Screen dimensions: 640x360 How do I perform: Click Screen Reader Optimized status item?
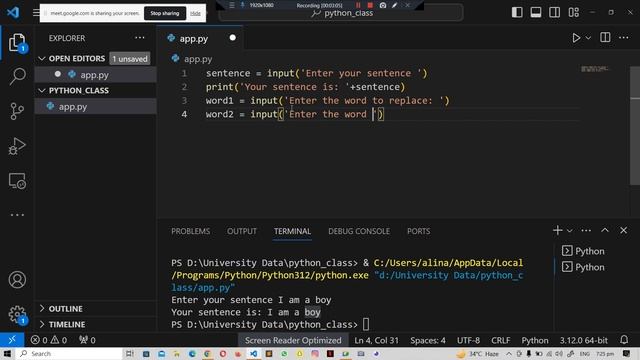pyautogui.click(x=293, y=340)
